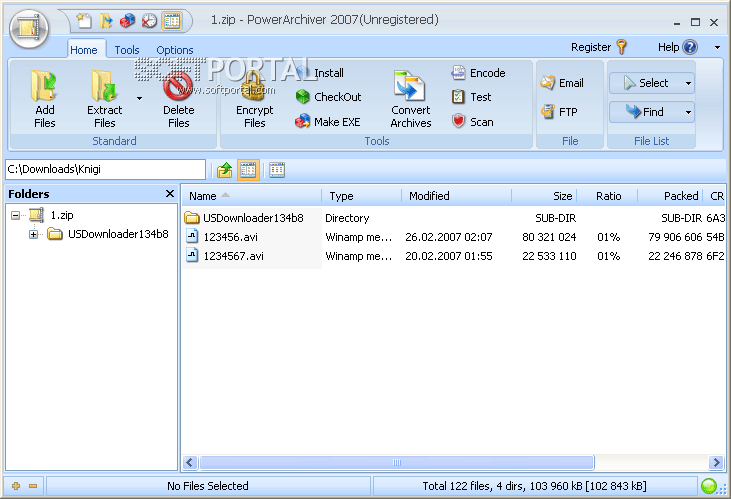
Task: Click the green status indicator light
Action: point(709,486)
